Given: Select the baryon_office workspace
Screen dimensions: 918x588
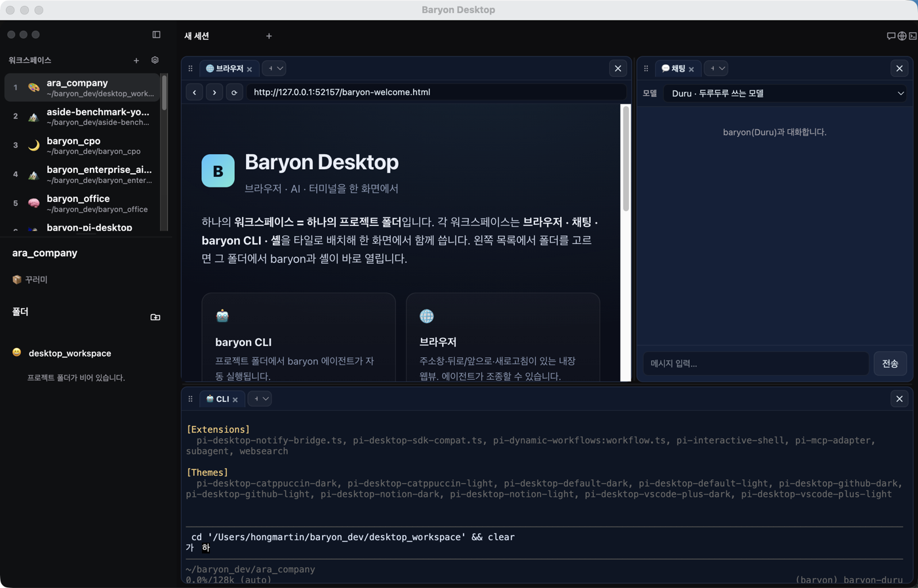Looking at the screenshot, I should click(83, 203).
